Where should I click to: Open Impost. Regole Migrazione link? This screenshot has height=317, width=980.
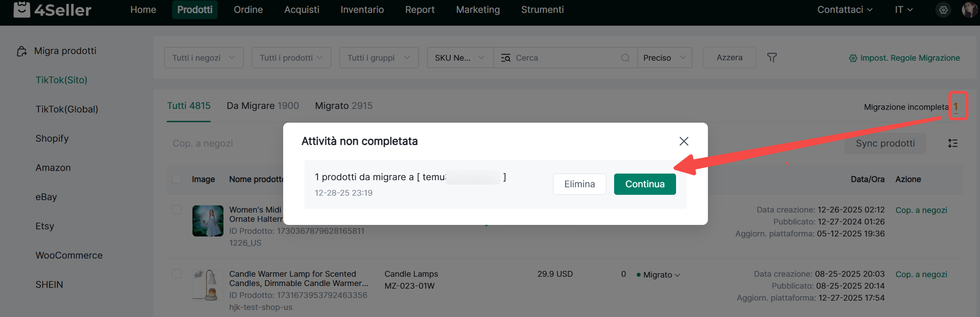pos(904,58)
